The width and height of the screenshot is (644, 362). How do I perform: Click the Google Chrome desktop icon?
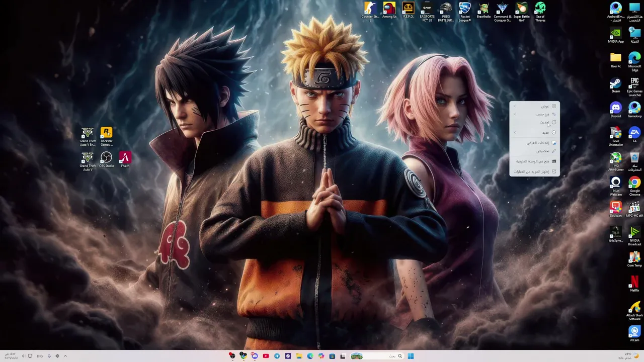[x=634, y=187]
